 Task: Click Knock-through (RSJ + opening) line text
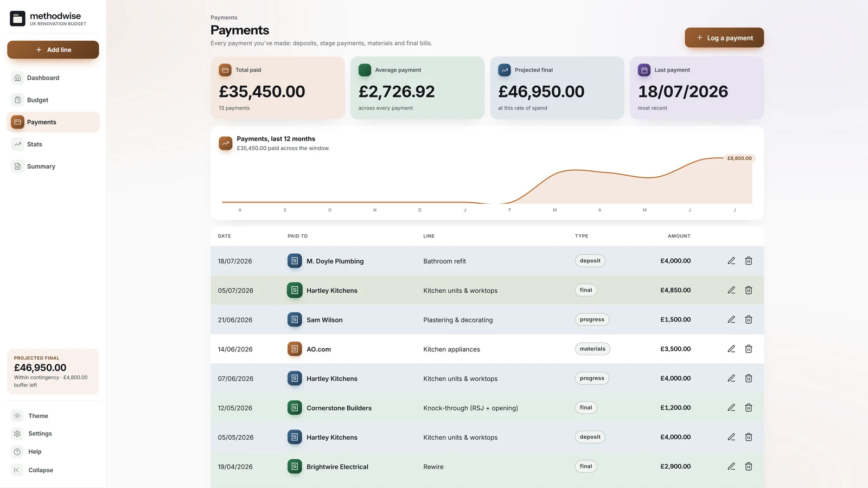point(471,408)
